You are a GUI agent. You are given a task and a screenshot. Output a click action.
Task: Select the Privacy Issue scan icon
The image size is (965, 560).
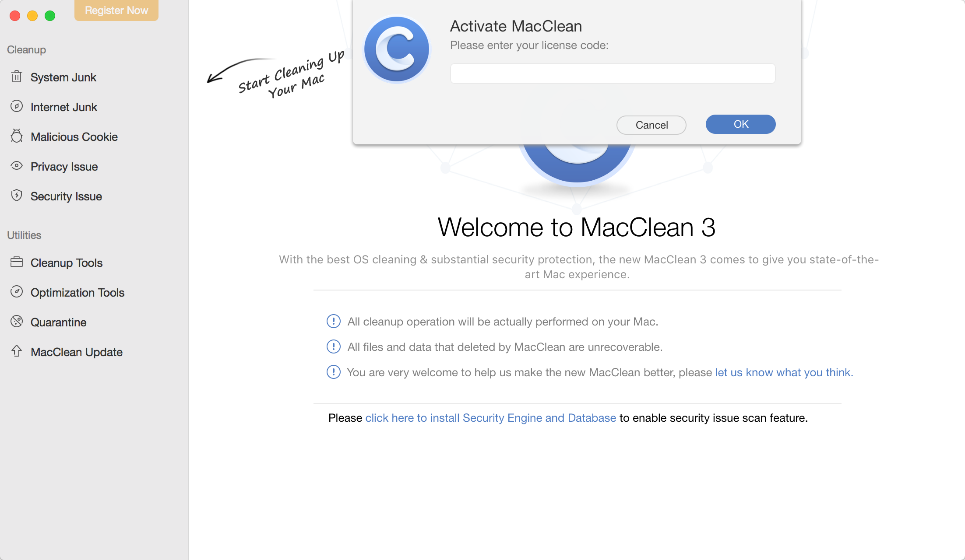(17, 167)
